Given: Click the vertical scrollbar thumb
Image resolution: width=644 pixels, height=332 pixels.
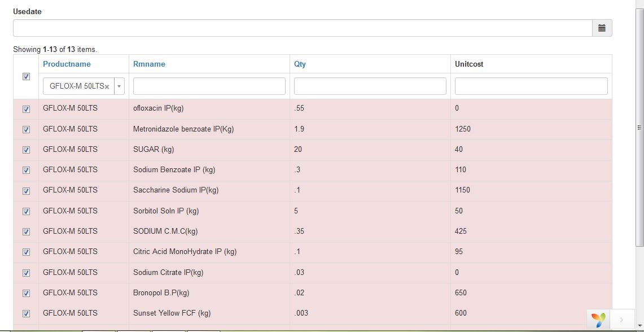Looking at the screenshot, I should [x=639, y=127].
